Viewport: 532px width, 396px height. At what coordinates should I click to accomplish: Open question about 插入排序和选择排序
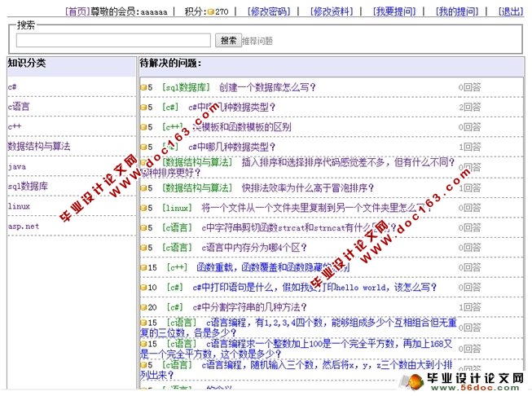click(x=348, y=162)
